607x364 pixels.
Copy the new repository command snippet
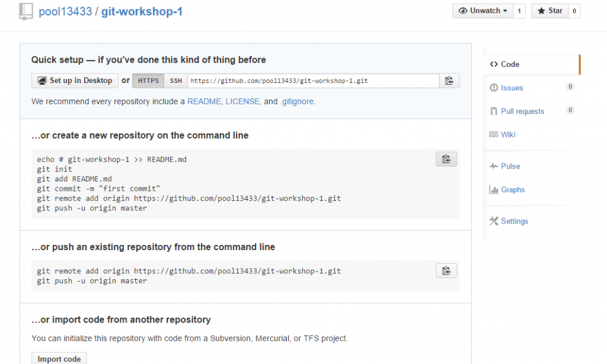[x=446, y=159]
